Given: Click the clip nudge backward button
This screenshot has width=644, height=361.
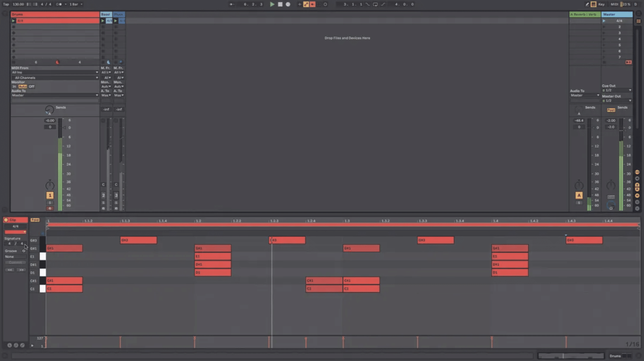Looking at the screenshot, I should click(x=10, y=270).
